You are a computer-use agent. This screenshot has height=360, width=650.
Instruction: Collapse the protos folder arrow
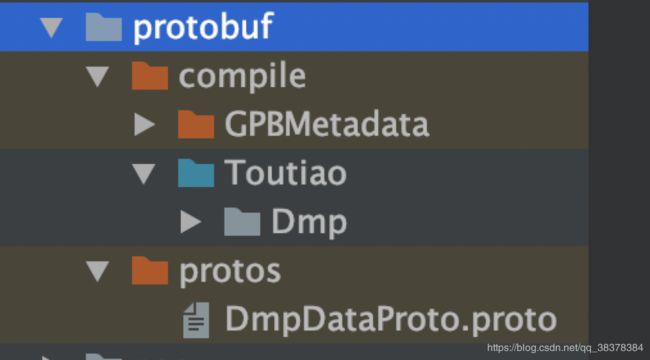pyautogui.click(x=97, y=271)
